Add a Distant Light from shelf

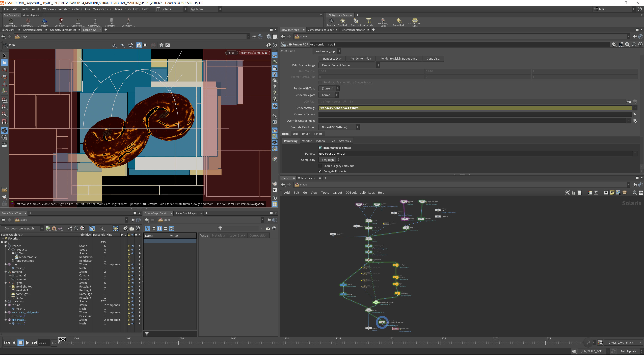click(399, 22)
